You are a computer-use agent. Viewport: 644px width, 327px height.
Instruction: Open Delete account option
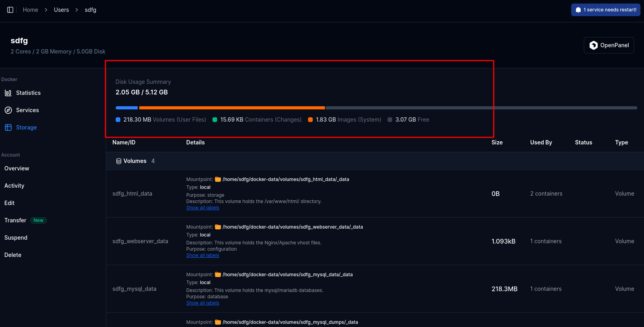tap(13, 255)
